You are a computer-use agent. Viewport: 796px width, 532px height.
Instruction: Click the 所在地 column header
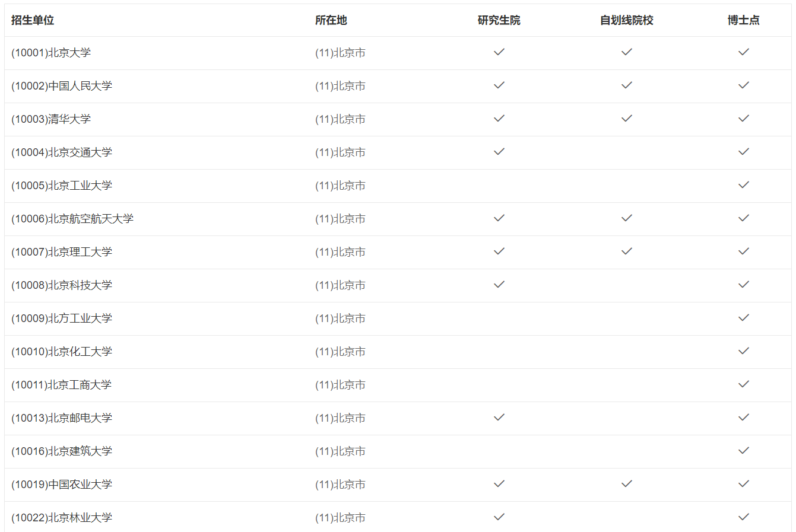331,20
